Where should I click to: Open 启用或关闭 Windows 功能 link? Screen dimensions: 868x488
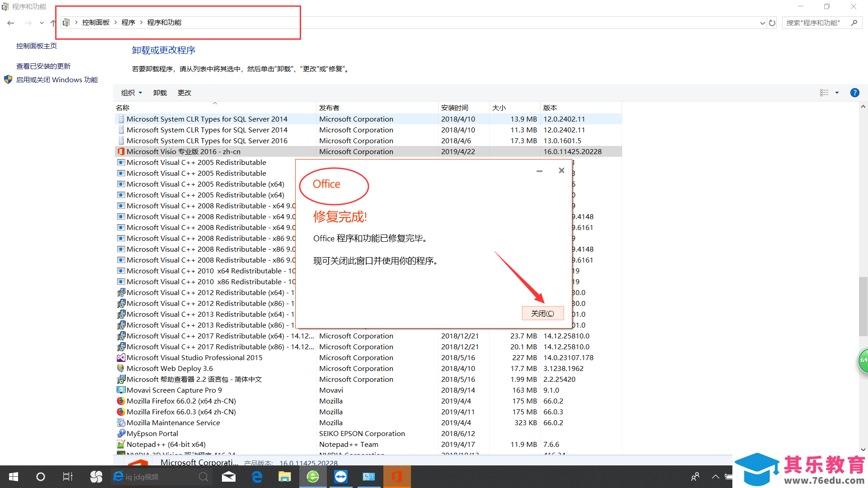point(57,80)
